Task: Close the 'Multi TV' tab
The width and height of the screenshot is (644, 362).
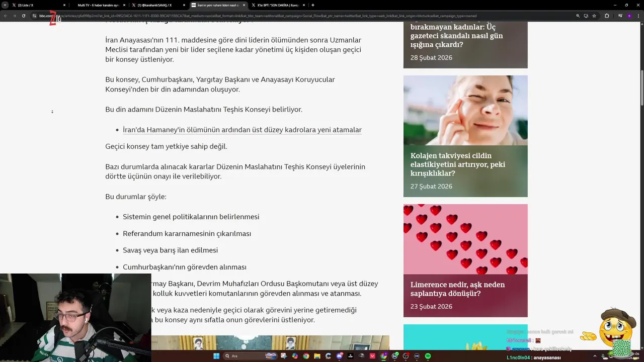Action: tap(124, 5)
